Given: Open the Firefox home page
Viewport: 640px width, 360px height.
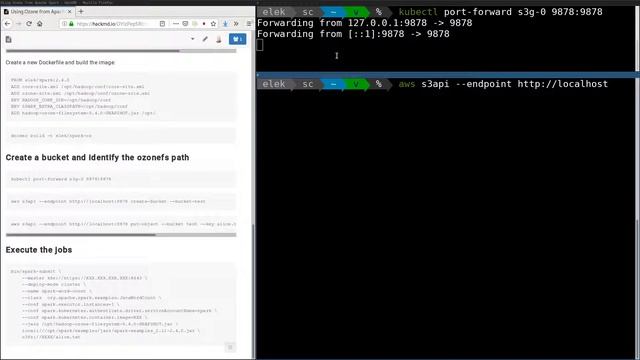Looking at the screenshot, I should pyautogui.click(x=40, y=24).
